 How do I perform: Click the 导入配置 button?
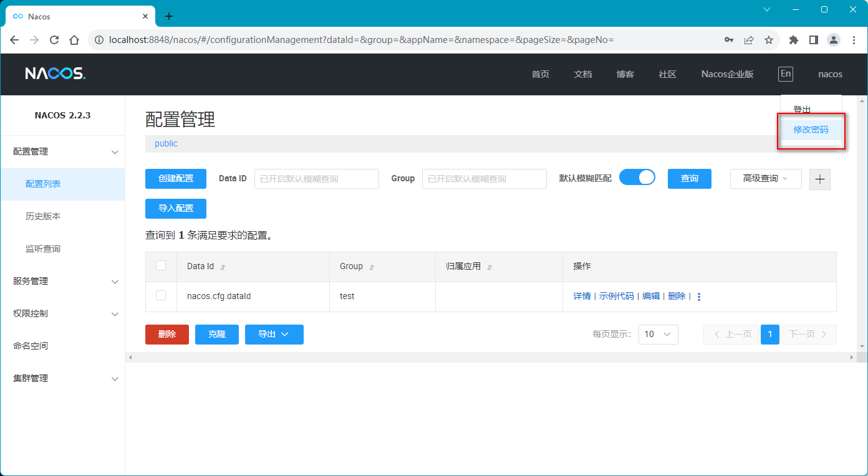click(176, 208)
